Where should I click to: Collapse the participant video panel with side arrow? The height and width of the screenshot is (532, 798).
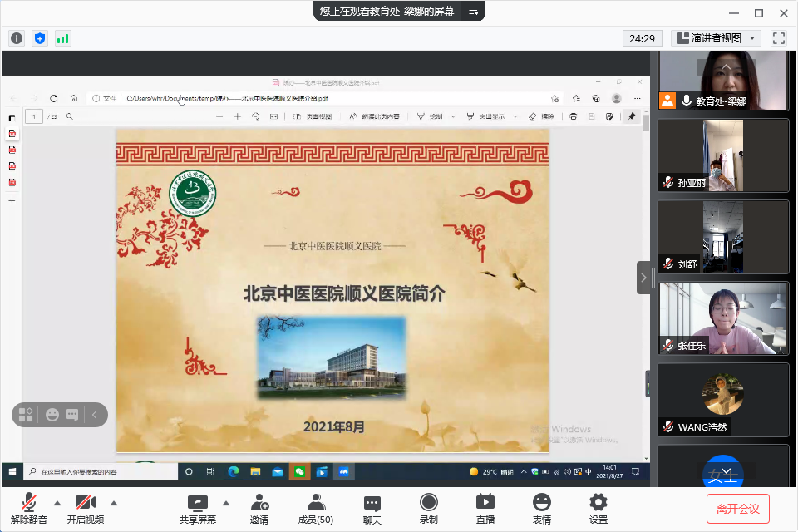click(x=643, y=278)
